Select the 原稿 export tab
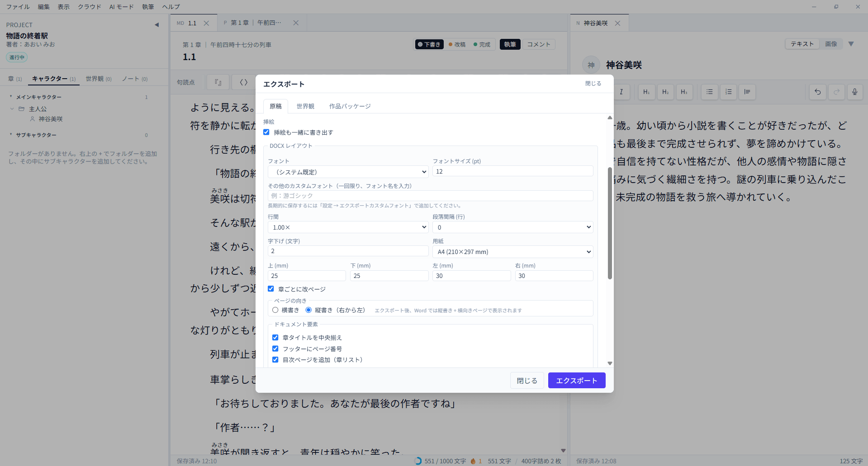 (275, 106)
